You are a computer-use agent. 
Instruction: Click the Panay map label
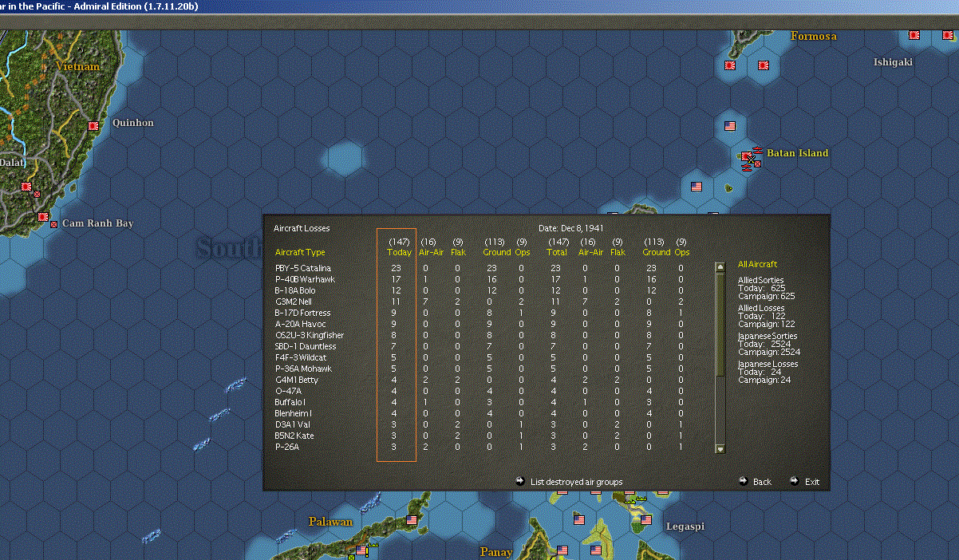[496, 552]
